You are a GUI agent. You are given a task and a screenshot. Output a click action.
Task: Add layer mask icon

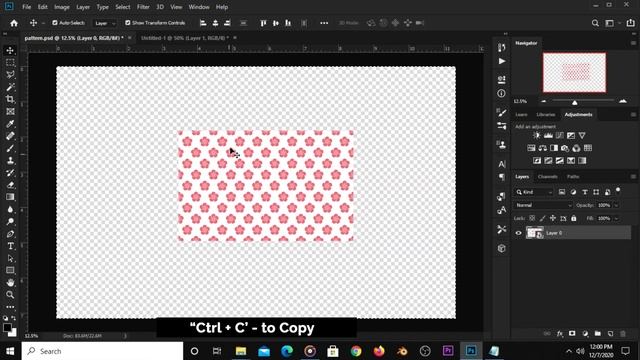572,333
